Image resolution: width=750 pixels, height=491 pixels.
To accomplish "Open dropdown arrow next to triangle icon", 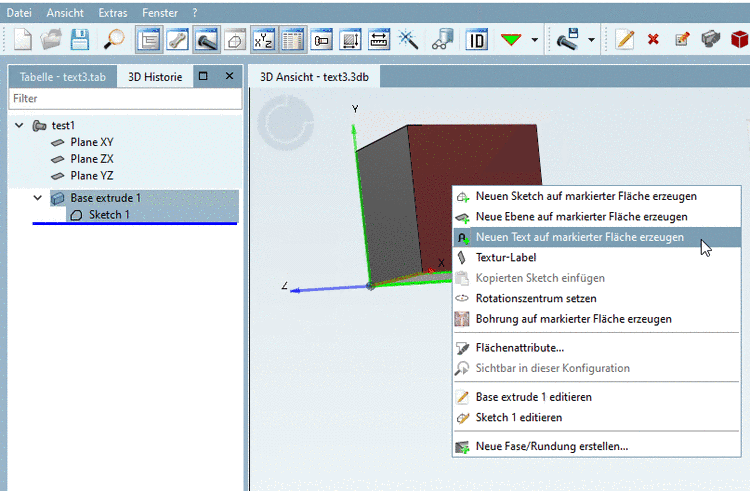I will [x=535, y=40].
